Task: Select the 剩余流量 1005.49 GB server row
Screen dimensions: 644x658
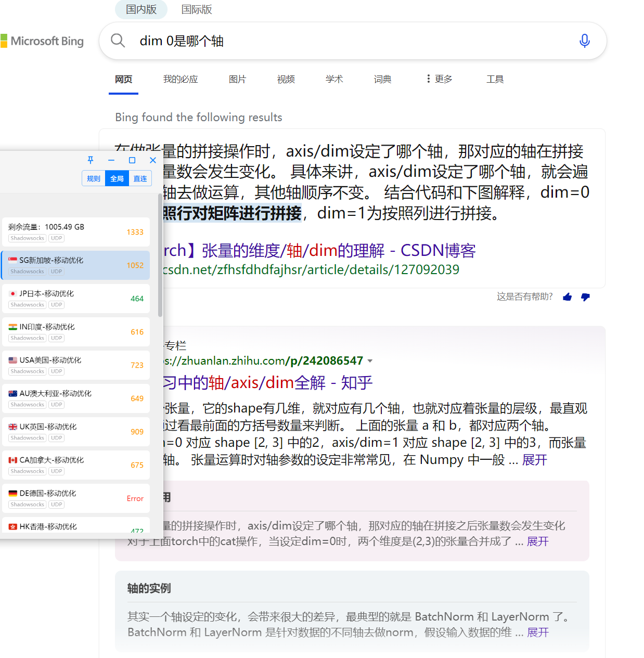Action: coord(76,232)
